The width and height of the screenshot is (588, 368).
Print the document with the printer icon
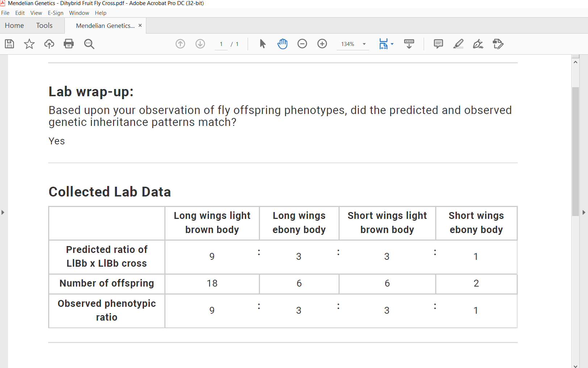tap(69, 44)
